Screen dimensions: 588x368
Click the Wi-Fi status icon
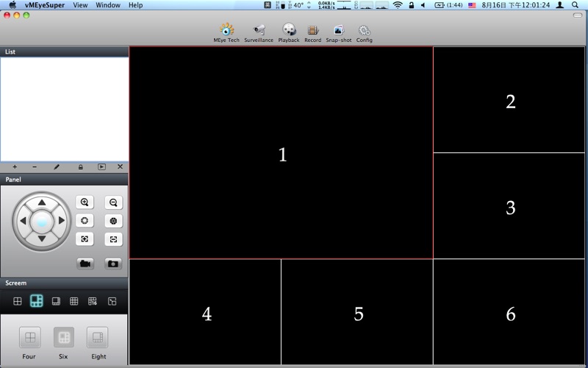coord(398,5)
